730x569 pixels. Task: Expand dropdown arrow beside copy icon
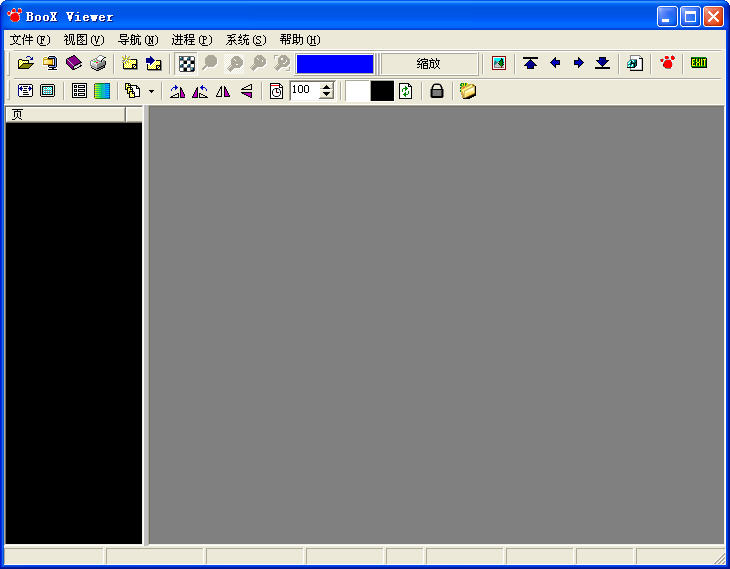pos(151,91)
